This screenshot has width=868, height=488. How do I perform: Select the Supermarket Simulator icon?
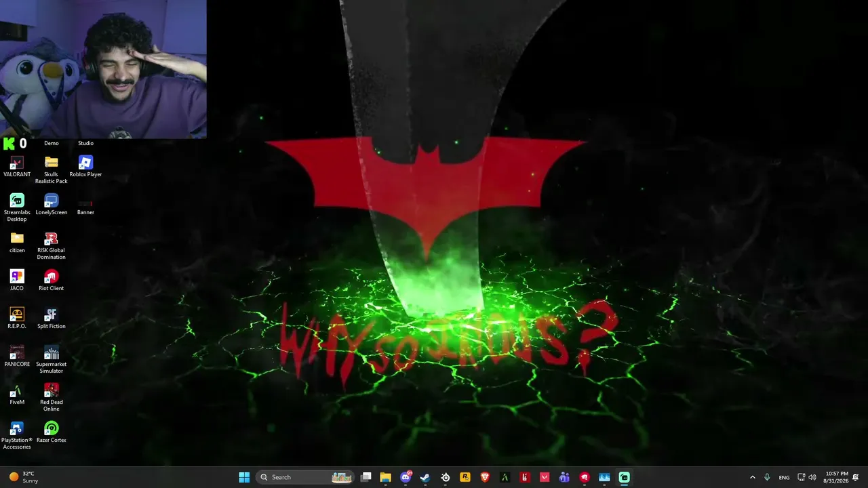[x=52, y=359]
